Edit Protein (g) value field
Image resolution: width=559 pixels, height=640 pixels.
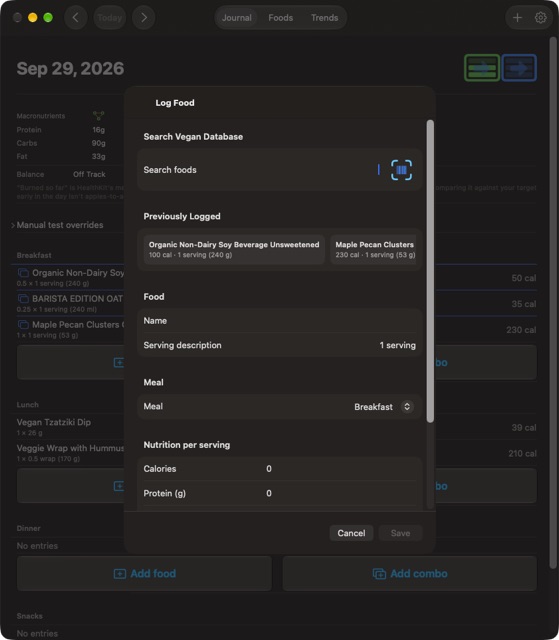click(280, 493)
